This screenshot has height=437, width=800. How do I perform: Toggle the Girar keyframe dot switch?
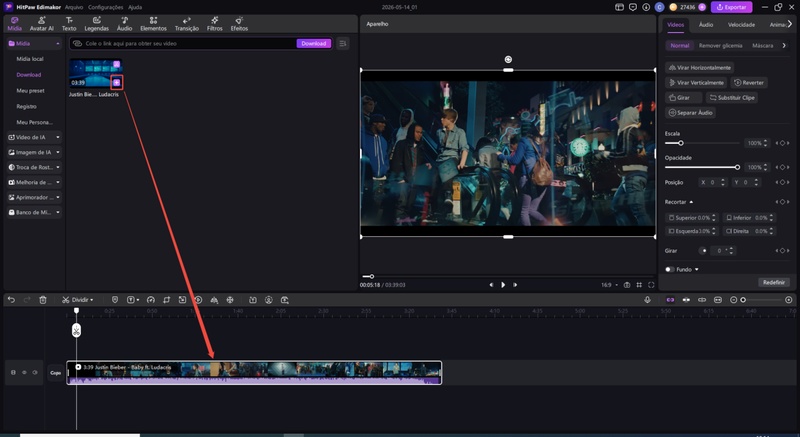coord(703,250)
